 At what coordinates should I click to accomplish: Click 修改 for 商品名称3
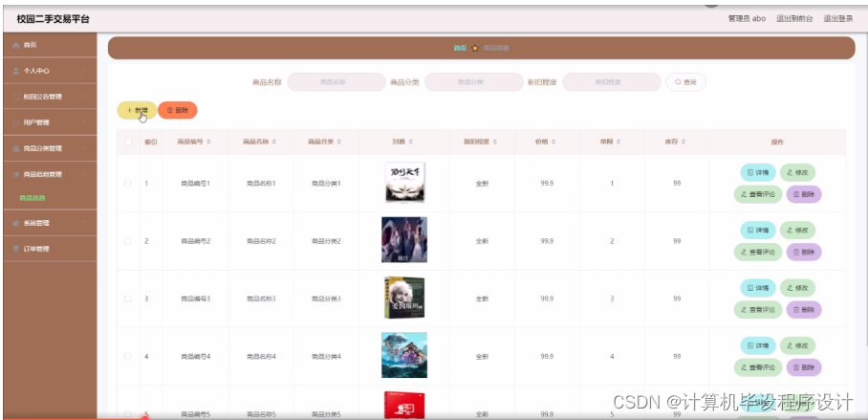coord(797,288)
